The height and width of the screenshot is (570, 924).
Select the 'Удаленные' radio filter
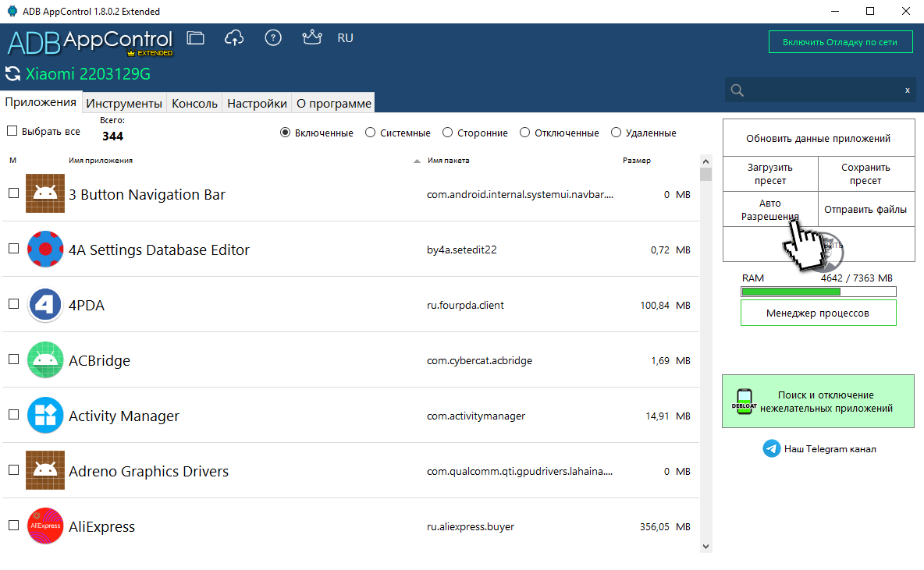click(616, 133)
